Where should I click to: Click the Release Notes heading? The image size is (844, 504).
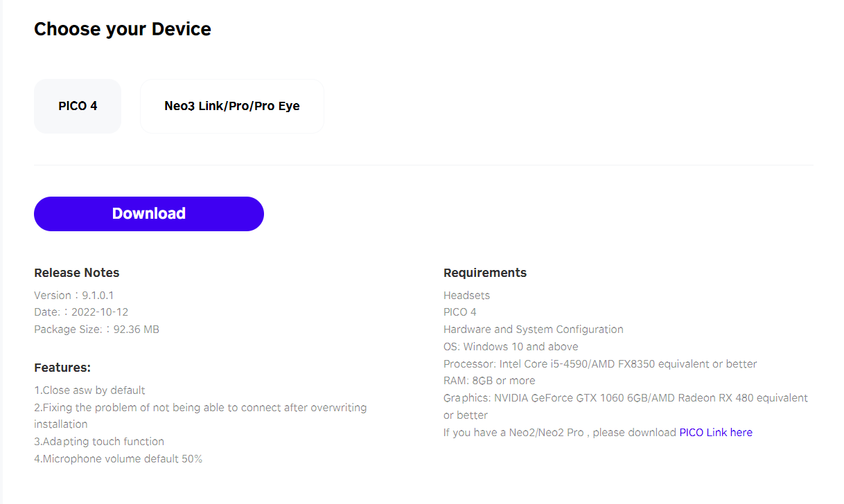(77, 273)
